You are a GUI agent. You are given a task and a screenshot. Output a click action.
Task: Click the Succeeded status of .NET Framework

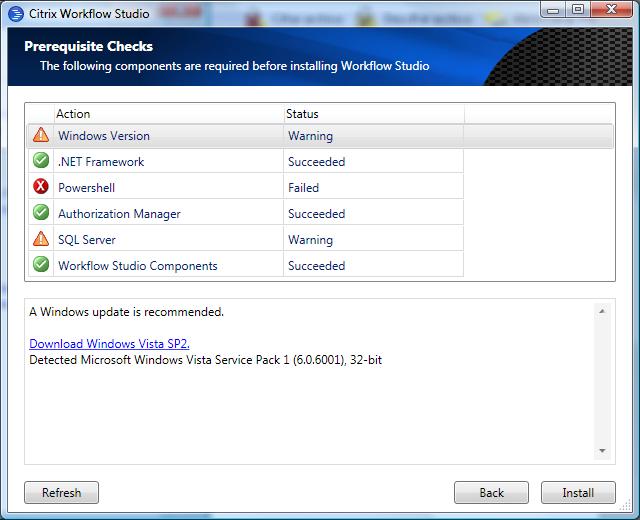(x=317, y=162)
